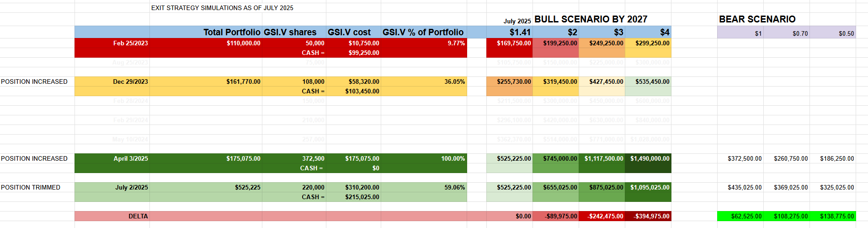Screen dimensions: 868x228
Task: Select the $199,250.00 cell
Action: (x=556, y=43)
